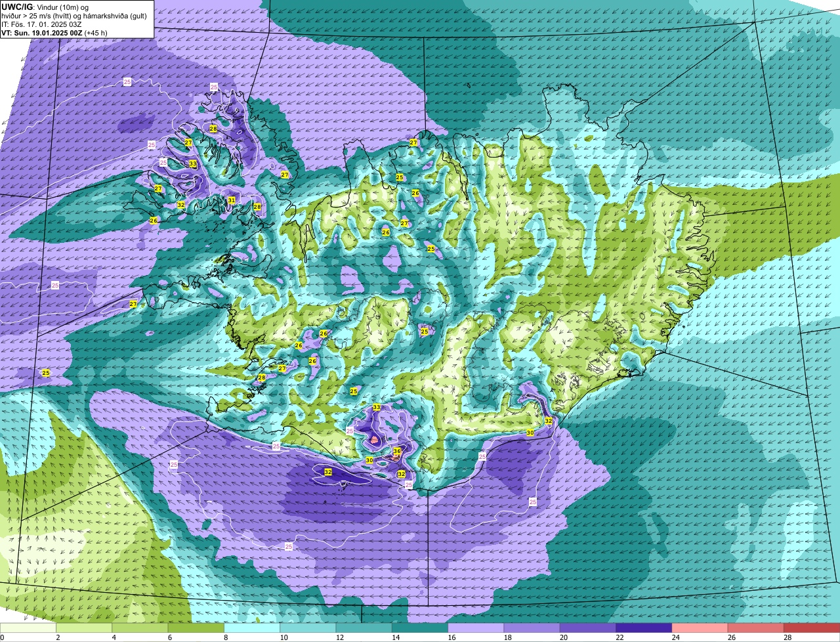Click the 24–26 m/s light pink legend swatch
The height and width of the screenshot is (642, 840).
700,628
